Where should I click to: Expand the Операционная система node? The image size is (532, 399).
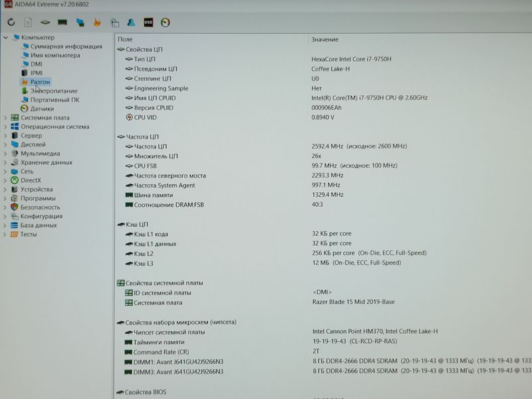(5, 126)
